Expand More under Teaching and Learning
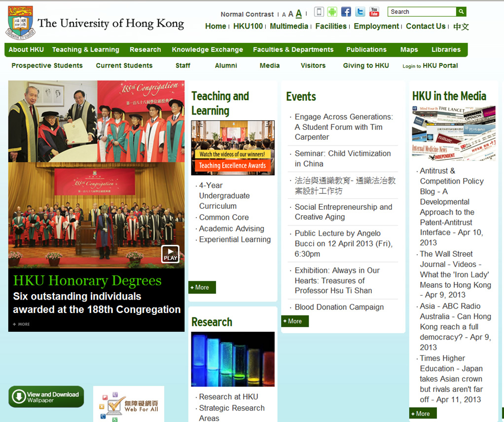 click(202, 287)
